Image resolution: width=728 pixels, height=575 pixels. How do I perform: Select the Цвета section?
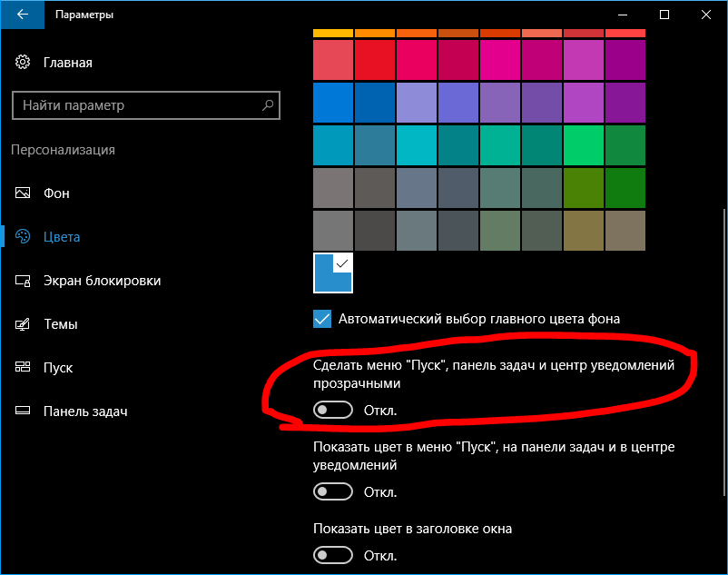point(62,237)
